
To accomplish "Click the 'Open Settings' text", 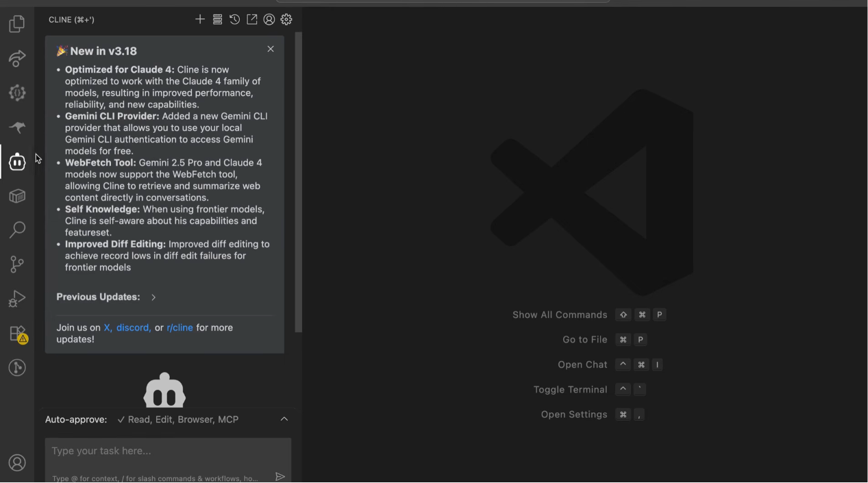I will coord(574,414).
